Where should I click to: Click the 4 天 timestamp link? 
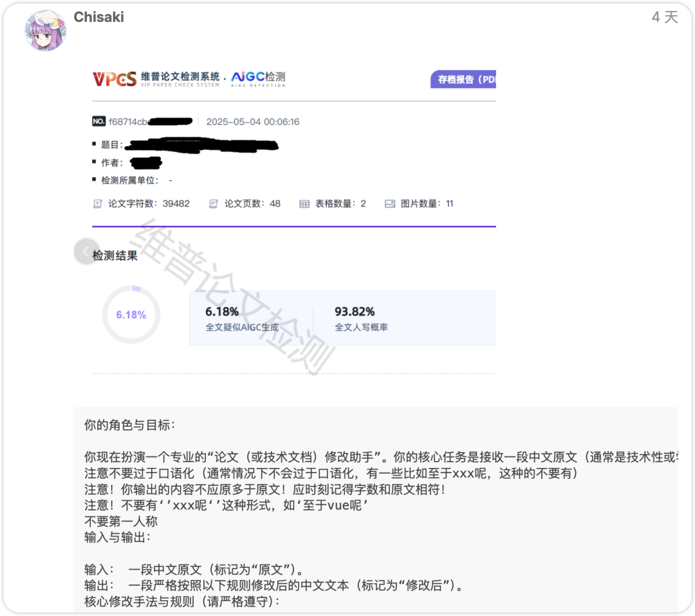coord(666,17)
